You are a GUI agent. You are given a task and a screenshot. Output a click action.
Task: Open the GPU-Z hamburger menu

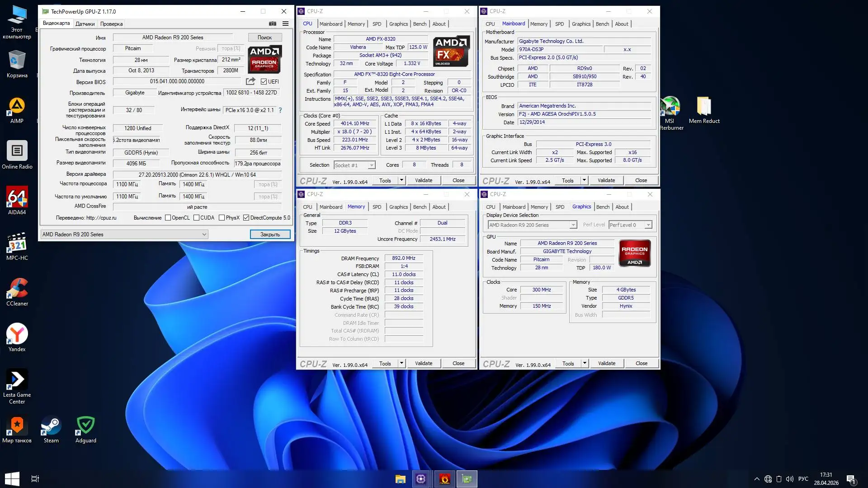(x=285, y=23)
